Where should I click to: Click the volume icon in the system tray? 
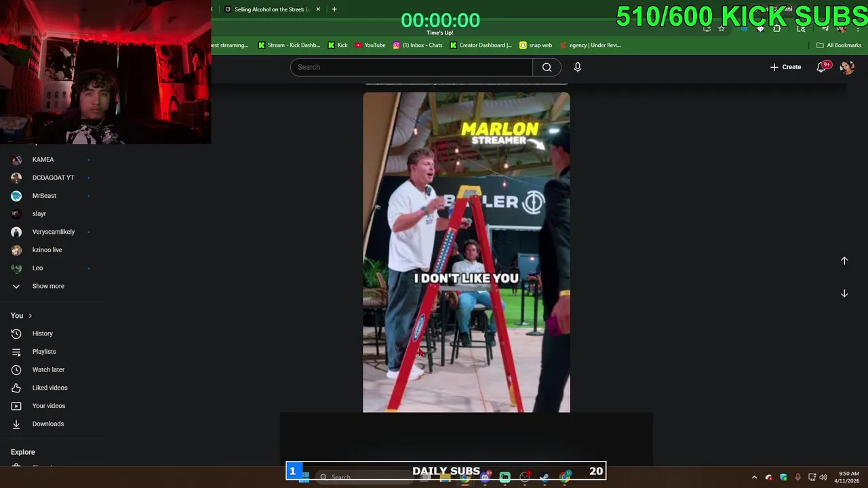(823, 477)
